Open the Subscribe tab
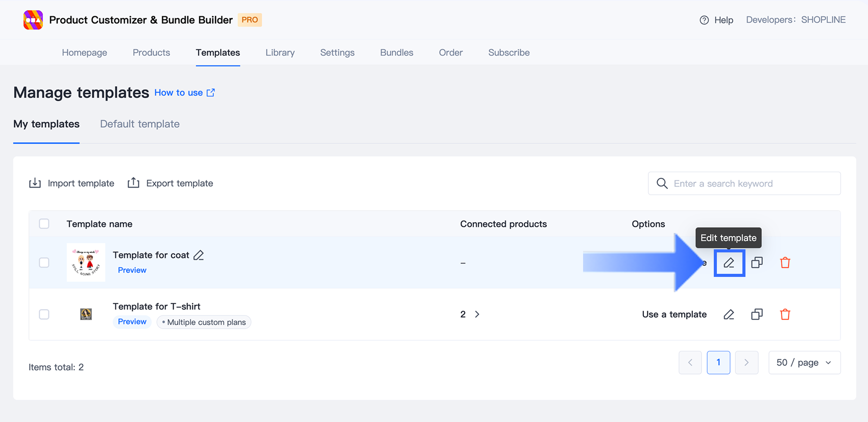Viewport: 868px width, 422px height. [x=509, y=53]
